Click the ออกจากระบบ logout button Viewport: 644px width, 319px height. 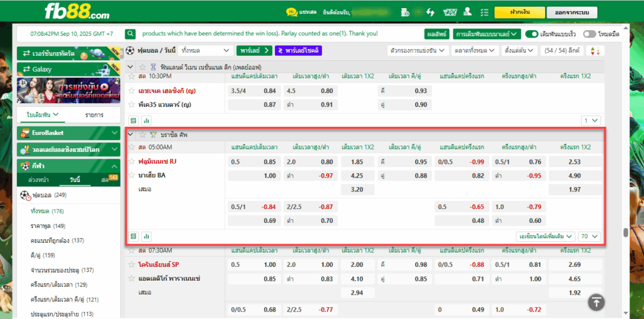pyautogui.click(x=572, y=13)
